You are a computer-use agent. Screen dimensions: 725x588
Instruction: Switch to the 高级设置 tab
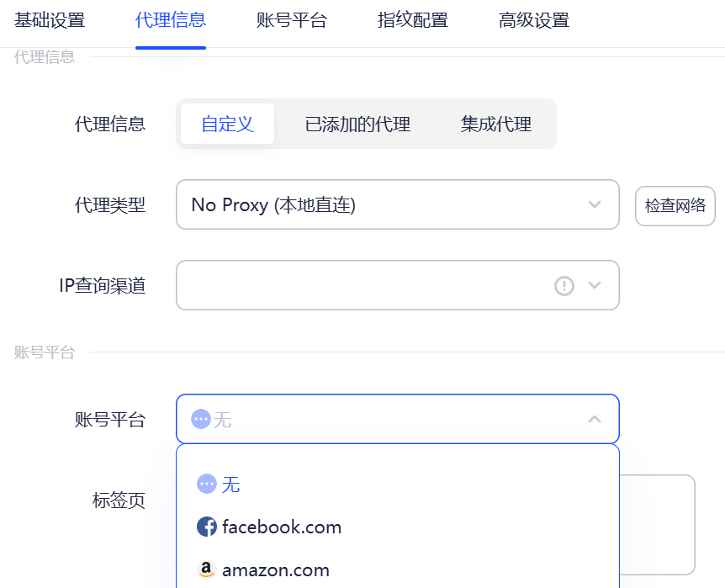click(534, 21)
